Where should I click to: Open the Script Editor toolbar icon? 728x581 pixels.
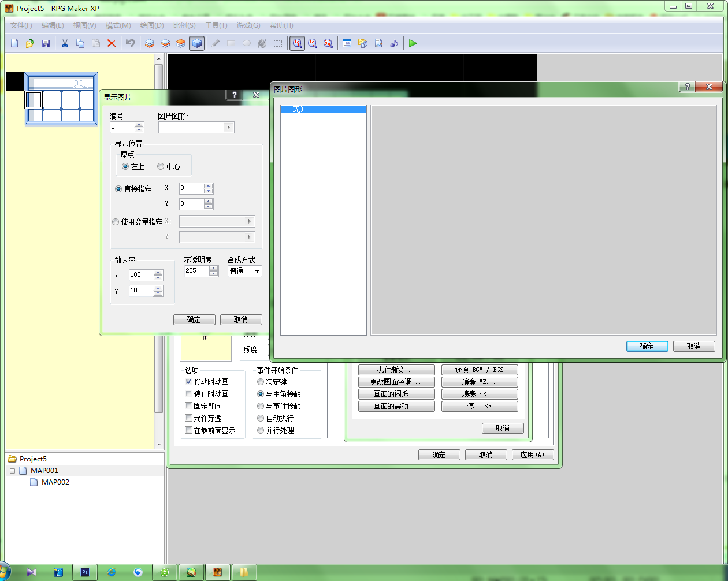(378, 43)
